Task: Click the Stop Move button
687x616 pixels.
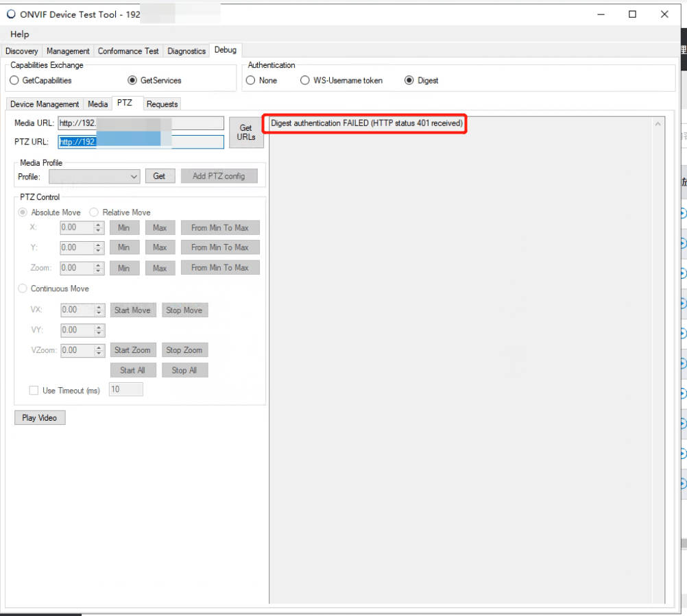Action: point(184,310)
